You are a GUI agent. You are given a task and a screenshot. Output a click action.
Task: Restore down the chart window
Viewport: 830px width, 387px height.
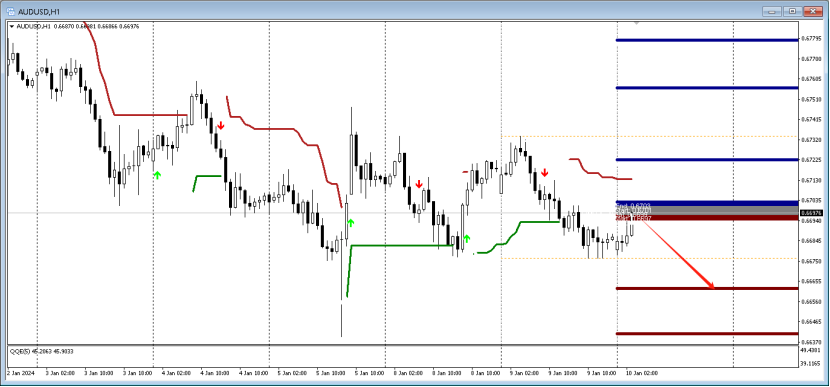pyautogui.click(x=792, y=11)
